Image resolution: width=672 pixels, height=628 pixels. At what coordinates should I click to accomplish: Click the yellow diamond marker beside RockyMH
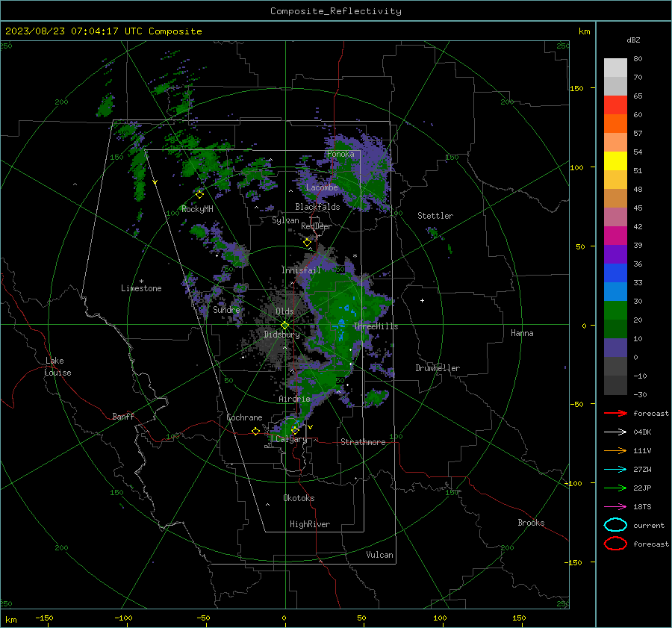point(199,195)
